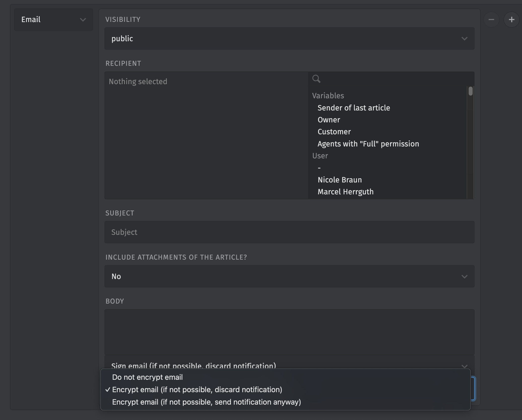Select user Nicole Braun
Image resolution: width=522 pixels, height=420 pixels.
point(340,180)
